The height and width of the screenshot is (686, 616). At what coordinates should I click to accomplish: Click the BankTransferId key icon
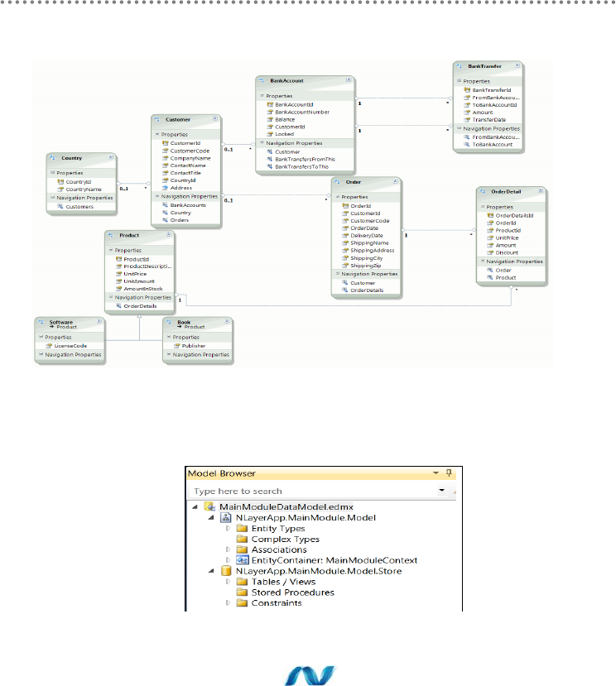click(x=467, y=90)
